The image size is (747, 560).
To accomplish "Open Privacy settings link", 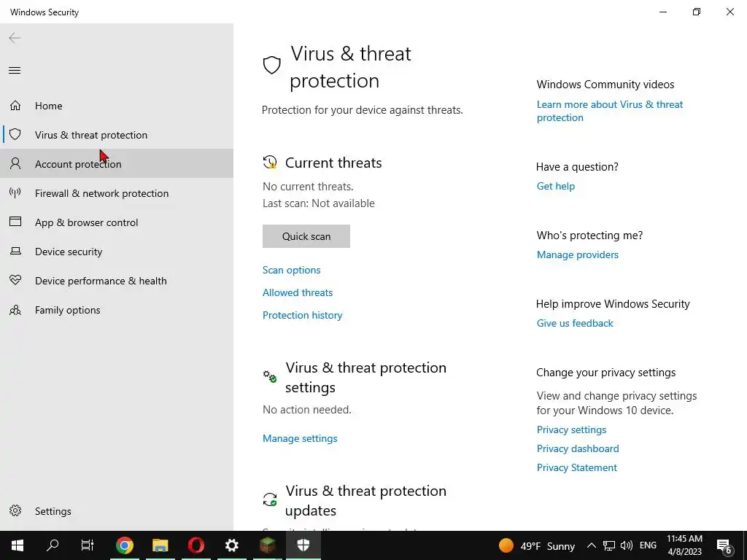I will tap(572, 429).
